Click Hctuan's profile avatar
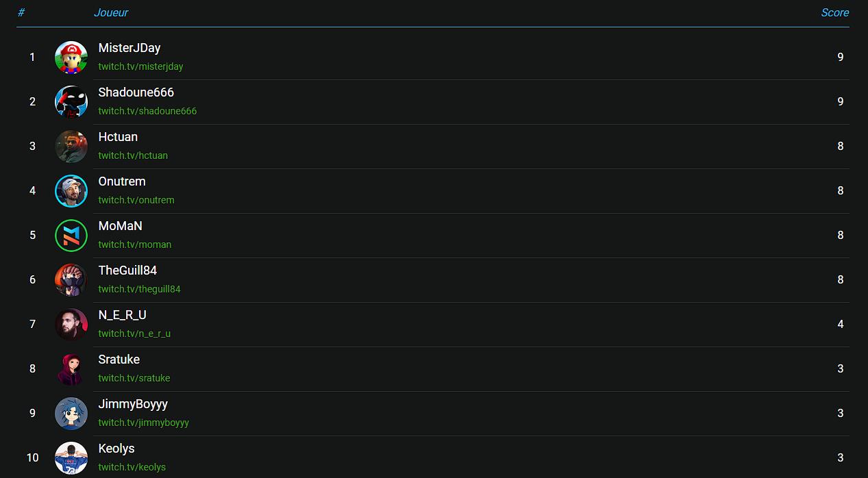 coord(71,147)
